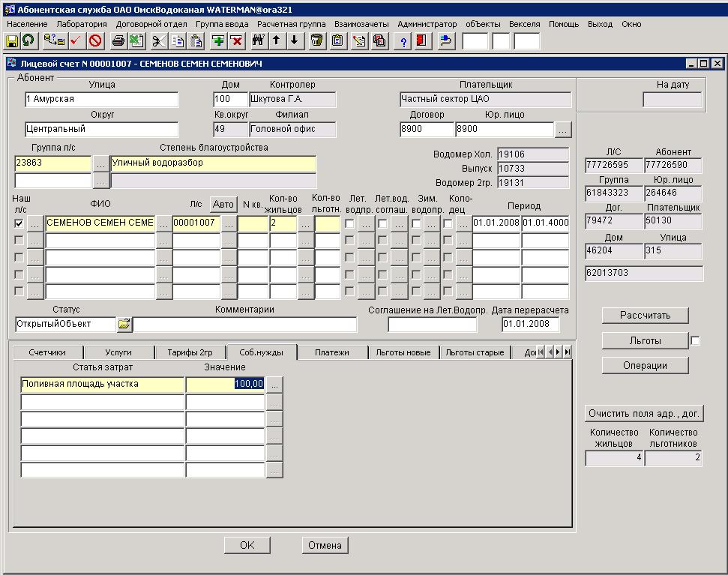728x575 pixels.
Task: Toggle the checkbox beside the Льготы button
Action: [695, 341]
